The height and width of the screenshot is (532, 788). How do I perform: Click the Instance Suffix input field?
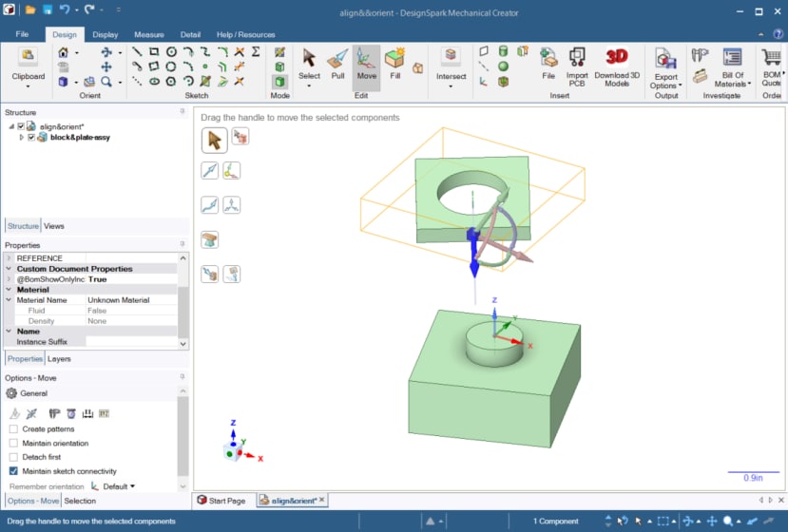(x=131, y=342)
